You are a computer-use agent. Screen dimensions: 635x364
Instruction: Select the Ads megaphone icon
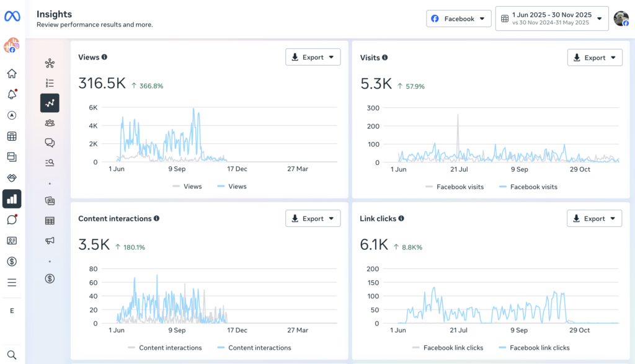tap(50, 241)
